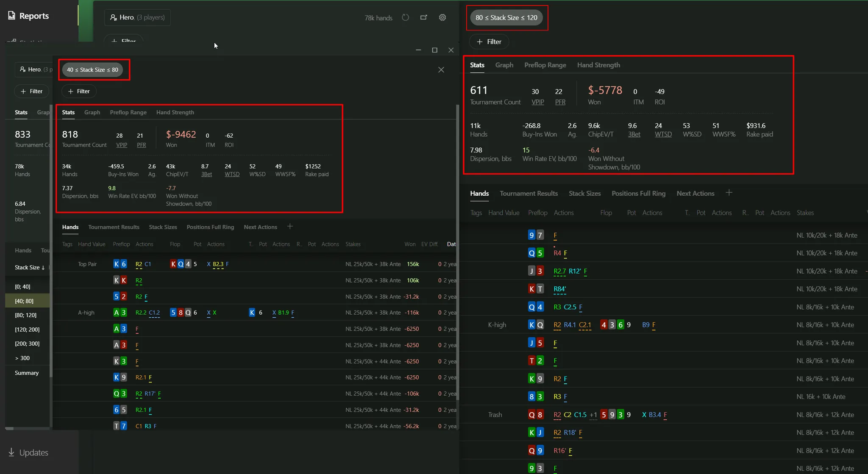The image size is (868, 474).
Task: Open the K6 Top Pair hand row
Action: [x=254, y=264]
